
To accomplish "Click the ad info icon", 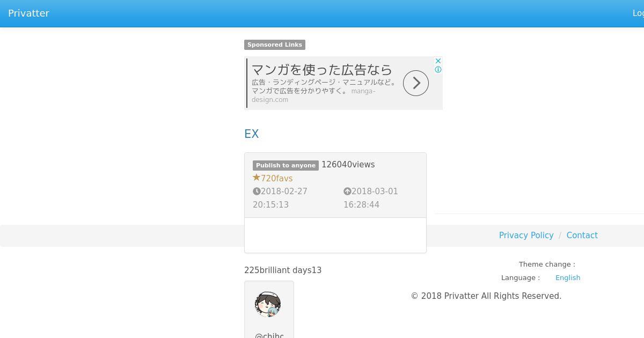I will click(x=438, y=70).
